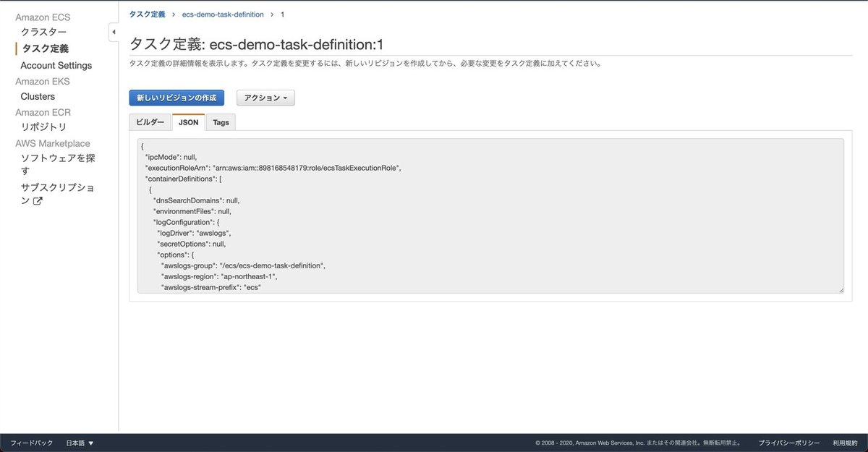Click the "awslogs-stream-prefix": "ecs" line
868x452 pixels.
pos(210,287)
